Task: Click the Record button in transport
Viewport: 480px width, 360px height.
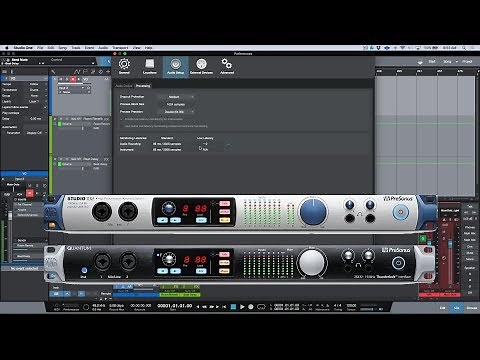Action: [x=251, y=307]
